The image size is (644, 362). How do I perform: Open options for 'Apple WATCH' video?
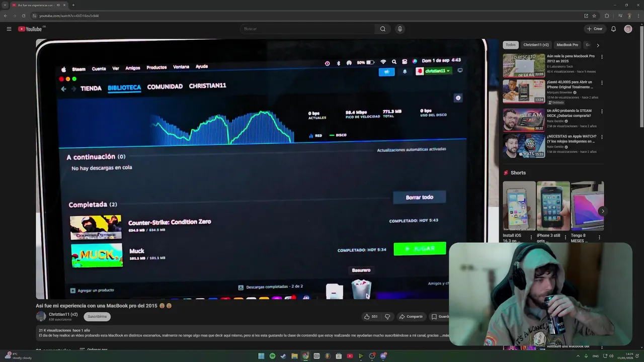coord(602,137)
